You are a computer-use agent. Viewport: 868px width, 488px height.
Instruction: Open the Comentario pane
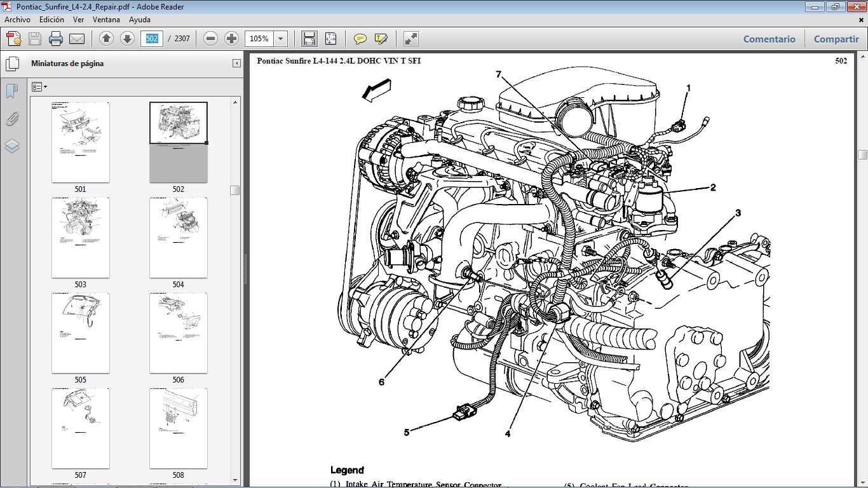[x=770, y=39]
